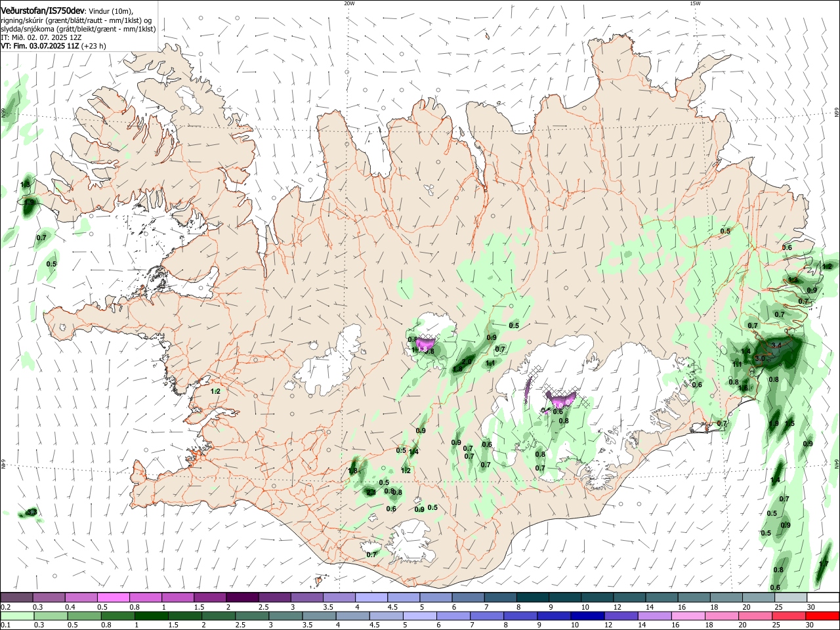Pick the bright magenta 0.5 swatch in upper legend
This screenshot has height=630, width=840.
(x=113, y=597)
